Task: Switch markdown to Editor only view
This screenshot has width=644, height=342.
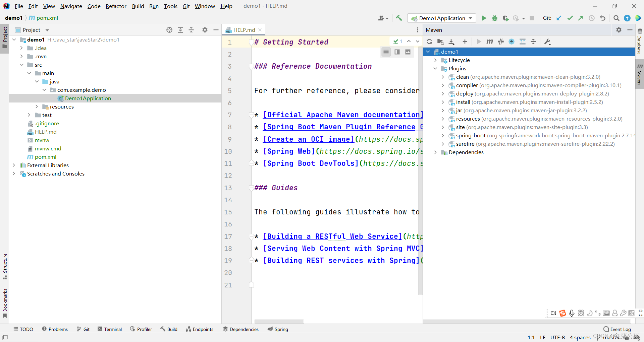Action: (386, 52)
